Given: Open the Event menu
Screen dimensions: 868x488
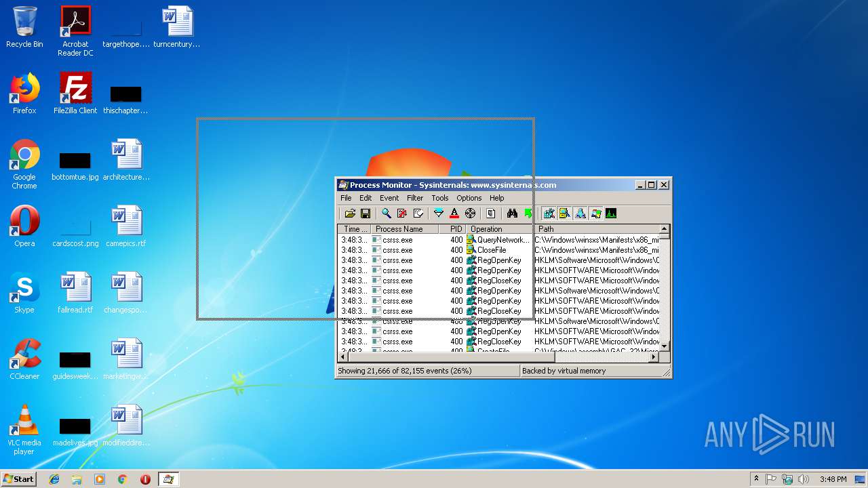Looking at the screenshot, I should click(x=389, y=198).
